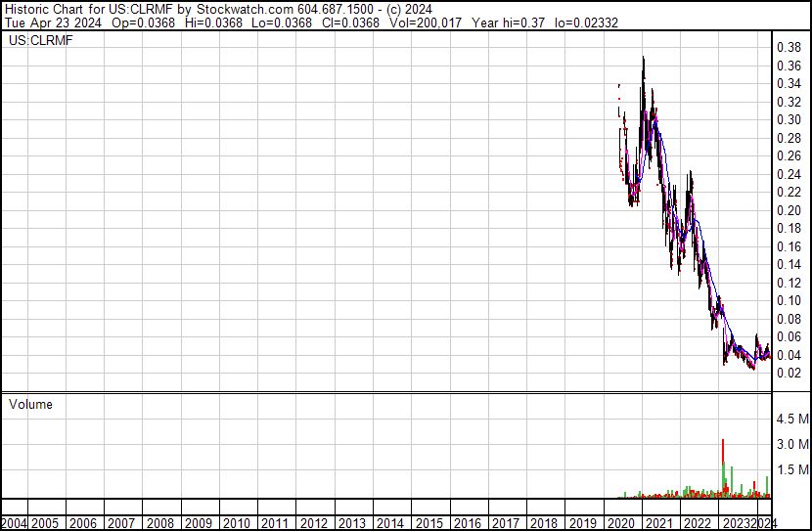Click the US:CLRMF ticker label in chart
Viewport: 812px width, 531px height.
[41, 40]
